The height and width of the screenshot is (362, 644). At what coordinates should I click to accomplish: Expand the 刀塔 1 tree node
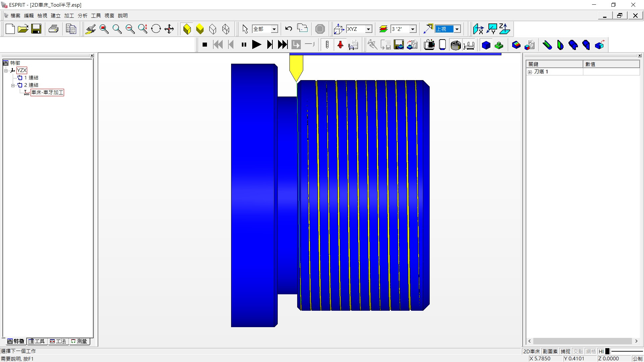tap(530, 72)
